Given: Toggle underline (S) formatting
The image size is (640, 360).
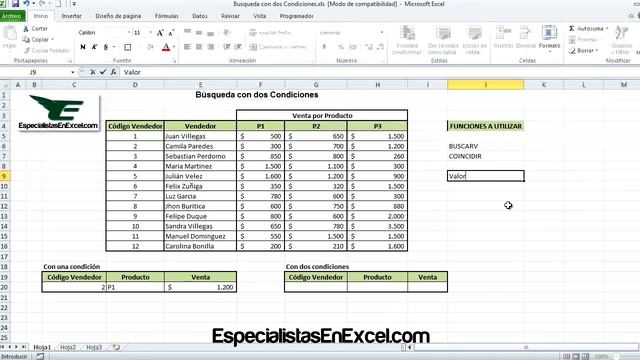Looking at the screenshot, I should click(x=106, y=47).
